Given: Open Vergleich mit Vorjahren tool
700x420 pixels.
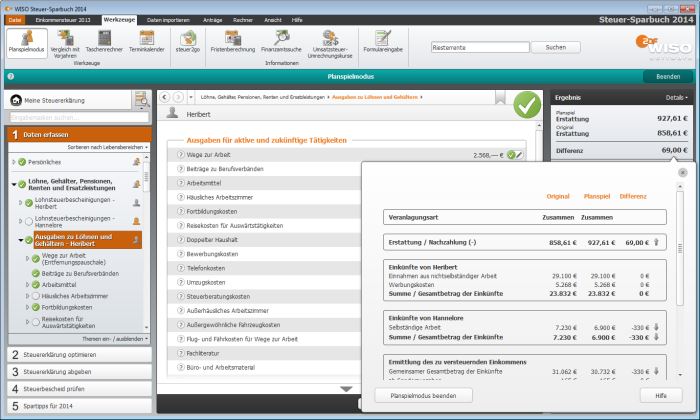Looking at the screenshot, I should pyautogui.click(x=65, y=44).
